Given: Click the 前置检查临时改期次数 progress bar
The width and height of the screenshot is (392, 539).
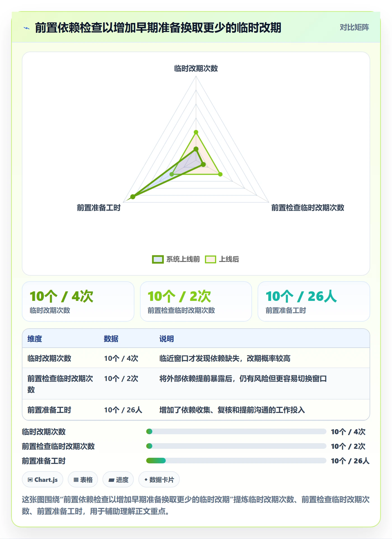Looking at the screenshot, I should point(236,446).
